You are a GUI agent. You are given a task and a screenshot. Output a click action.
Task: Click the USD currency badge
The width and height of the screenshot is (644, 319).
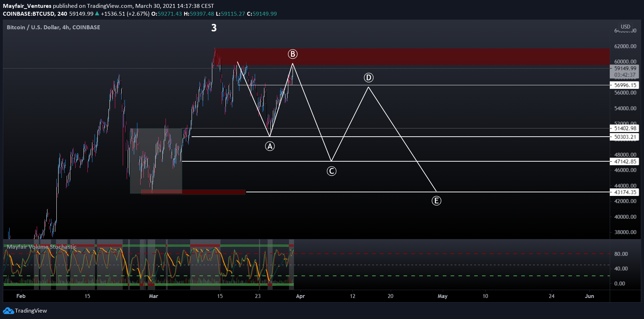click(x=625, y=27)
